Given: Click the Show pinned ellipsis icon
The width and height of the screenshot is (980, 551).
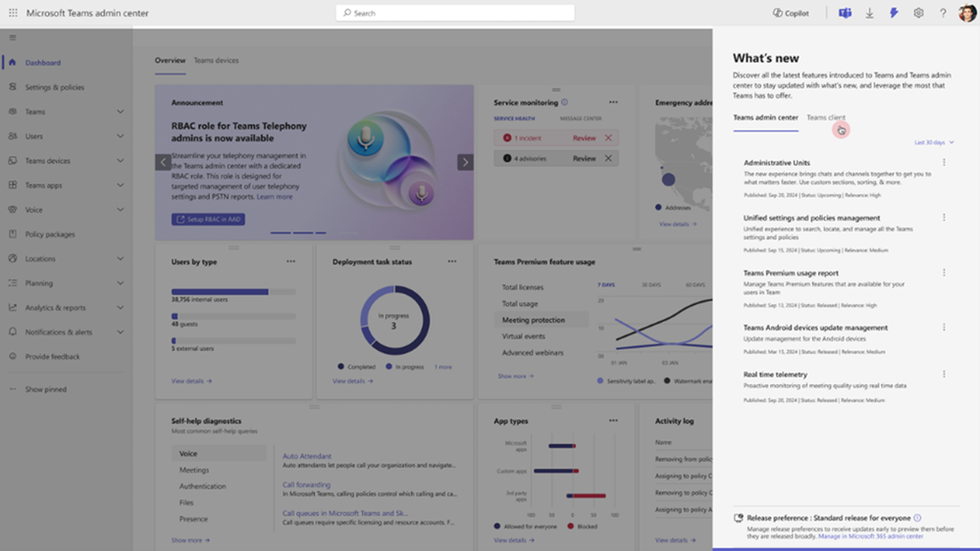Looking at the screenshot, I should click(x=13, y=389).
